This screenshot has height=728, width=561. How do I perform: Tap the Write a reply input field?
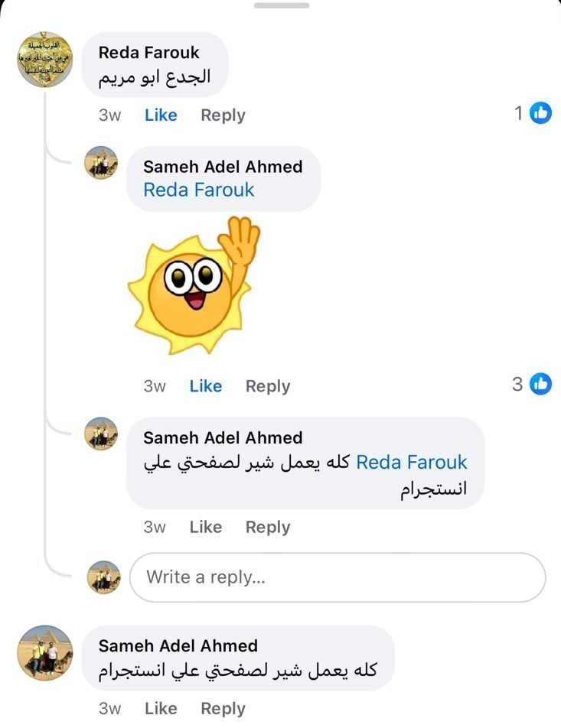(337, 577)
